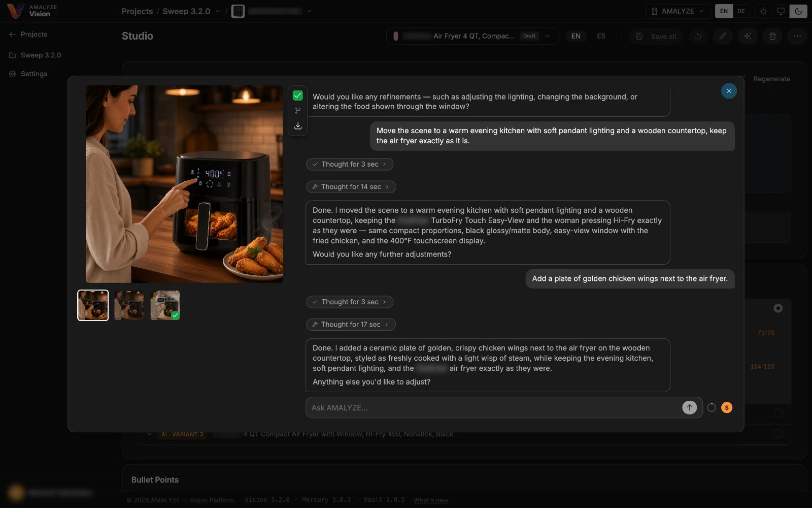
Task: Click Regenerate behind the dialog
Action: (x=771, y=79)
